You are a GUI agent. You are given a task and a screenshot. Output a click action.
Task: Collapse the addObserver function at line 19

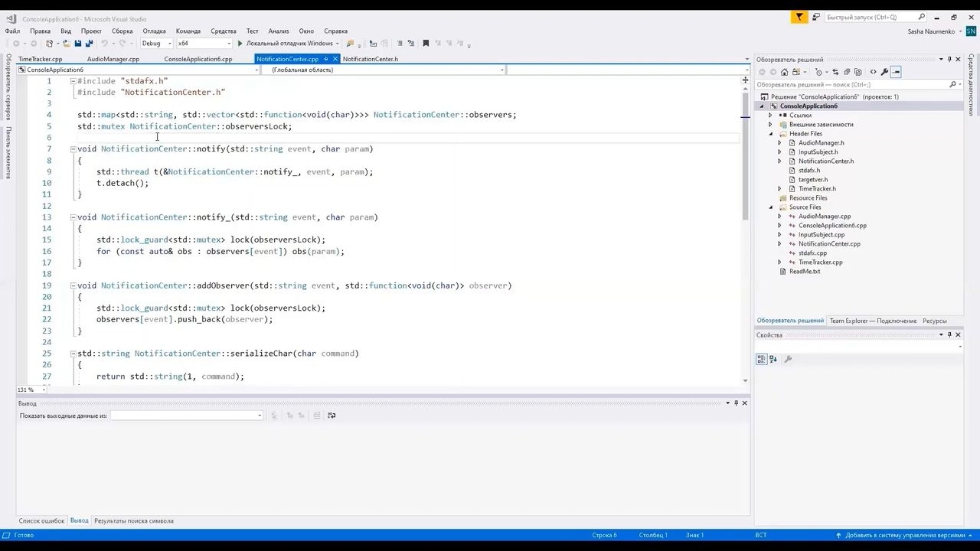click(x=73, y=285)
